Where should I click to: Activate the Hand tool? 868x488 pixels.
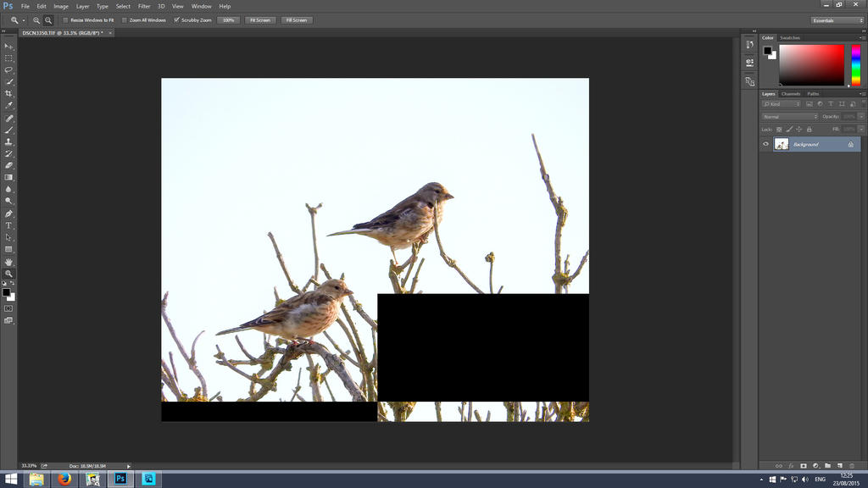coord(9,262)
